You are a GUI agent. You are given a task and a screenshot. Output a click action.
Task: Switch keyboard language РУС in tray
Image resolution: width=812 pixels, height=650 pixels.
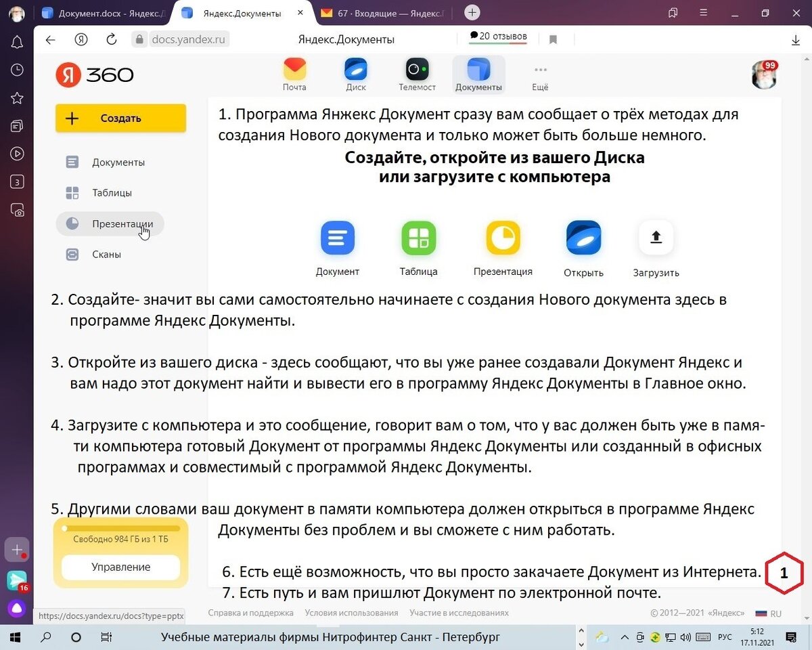724,637
